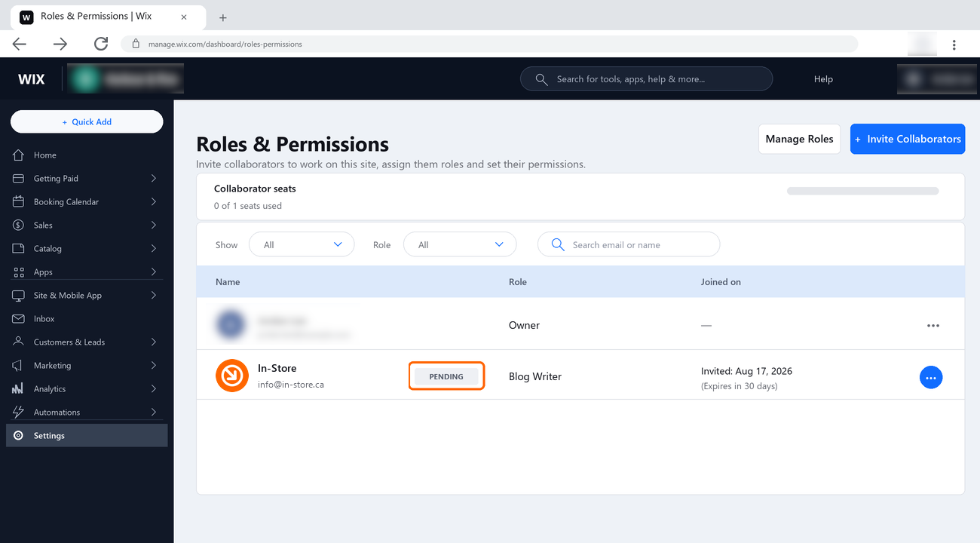Click the Getting Paid card icon
980x543 pixels.
pyautogui.click(x=19, y=179)
